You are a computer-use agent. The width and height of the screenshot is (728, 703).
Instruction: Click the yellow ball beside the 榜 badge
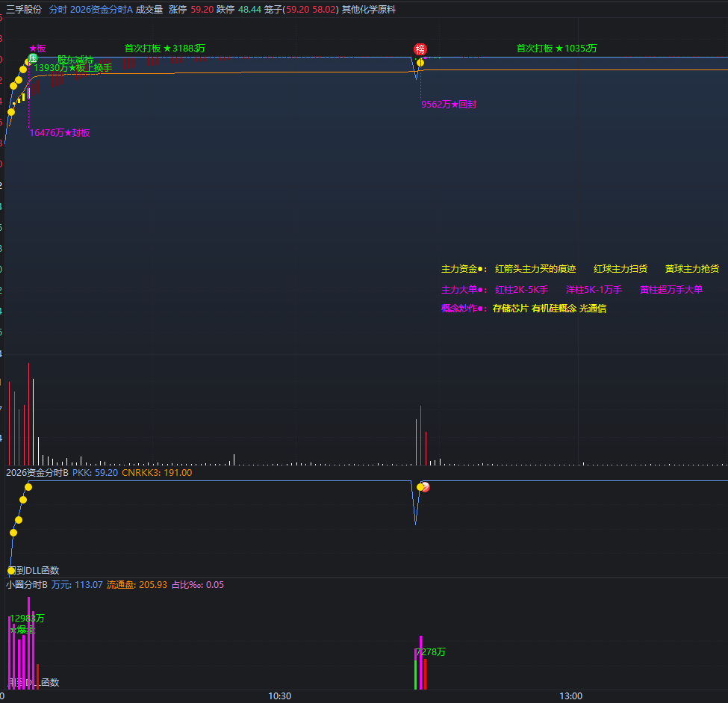(x=420, y=62)
